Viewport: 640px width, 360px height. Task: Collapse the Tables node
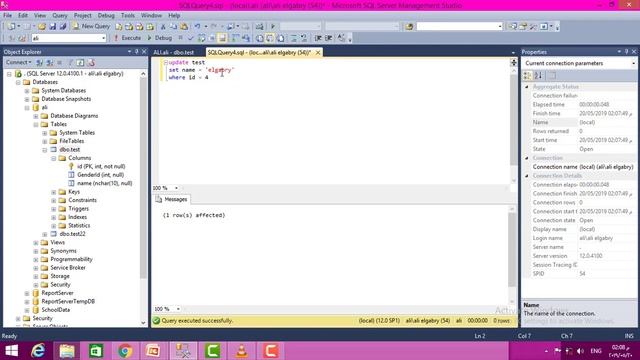(x=36, y=124)
